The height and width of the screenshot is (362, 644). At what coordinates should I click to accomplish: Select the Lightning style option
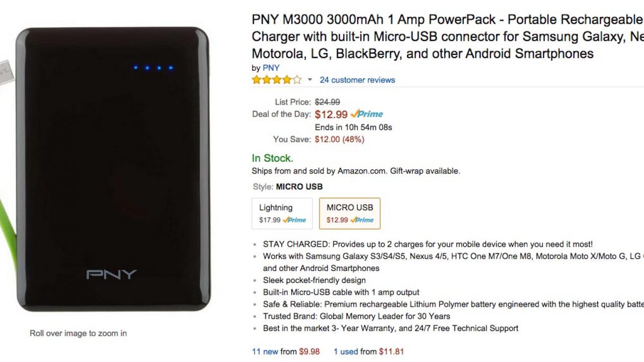coord(282,213)
